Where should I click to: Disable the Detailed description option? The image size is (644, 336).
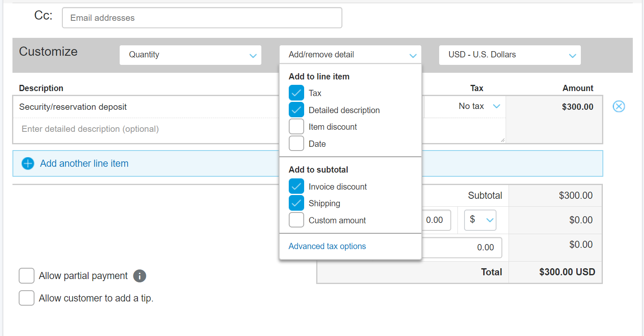(296, 109)
